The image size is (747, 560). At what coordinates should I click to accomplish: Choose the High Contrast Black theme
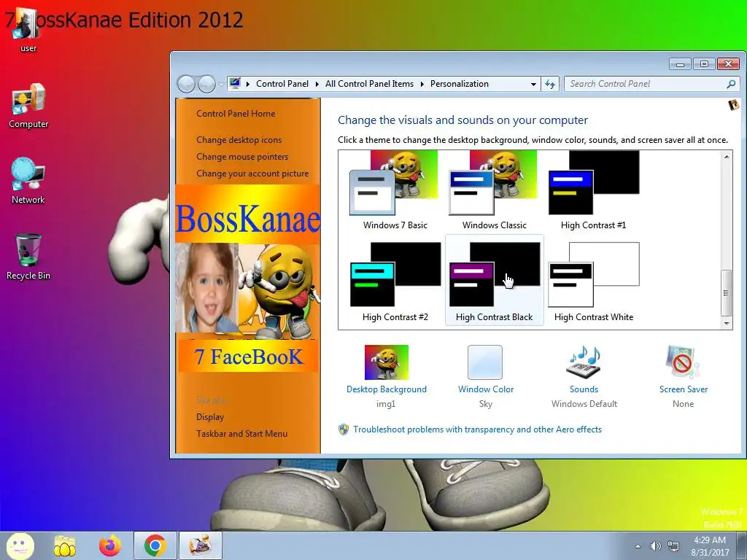494,281
